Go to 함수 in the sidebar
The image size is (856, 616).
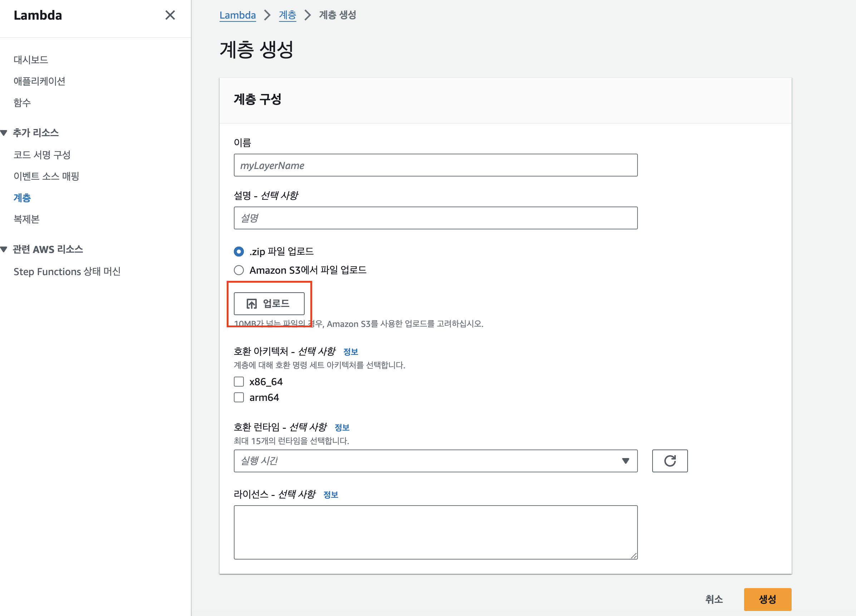(22, 103)
